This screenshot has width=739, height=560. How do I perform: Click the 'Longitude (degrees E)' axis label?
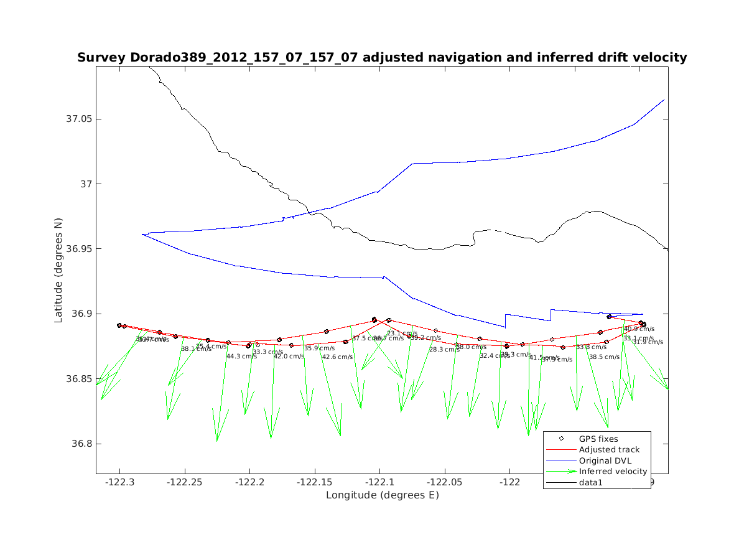pyautogui.click(x=382, y=495)
